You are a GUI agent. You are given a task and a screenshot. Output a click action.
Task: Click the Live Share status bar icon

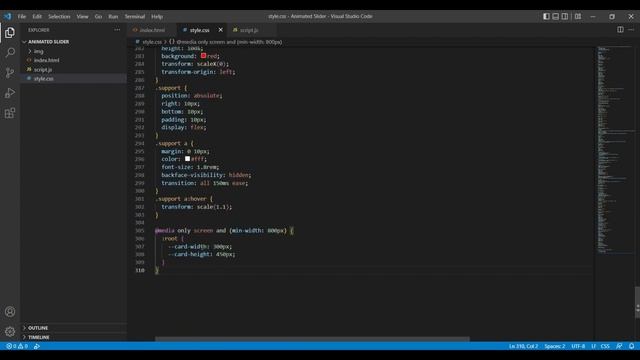pyautogui.click(x=37, y=346)
